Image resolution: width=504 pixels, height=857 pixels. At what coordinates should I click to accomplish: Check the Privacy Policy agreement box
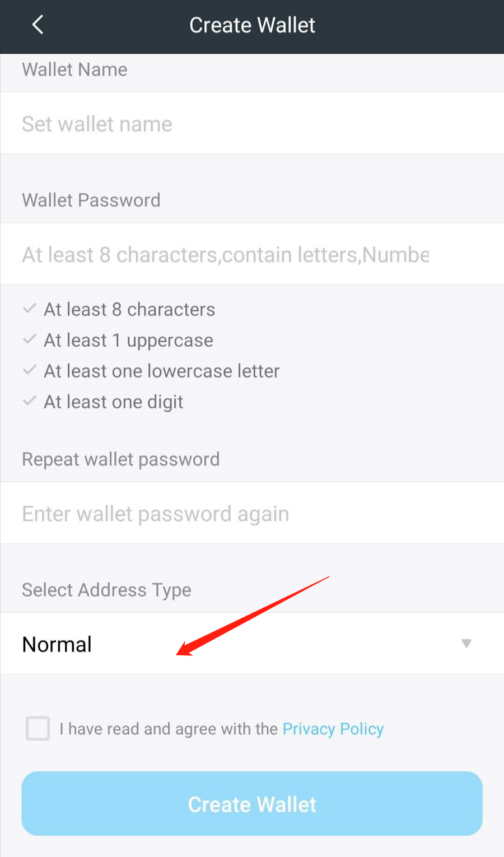tap(38, 729)
